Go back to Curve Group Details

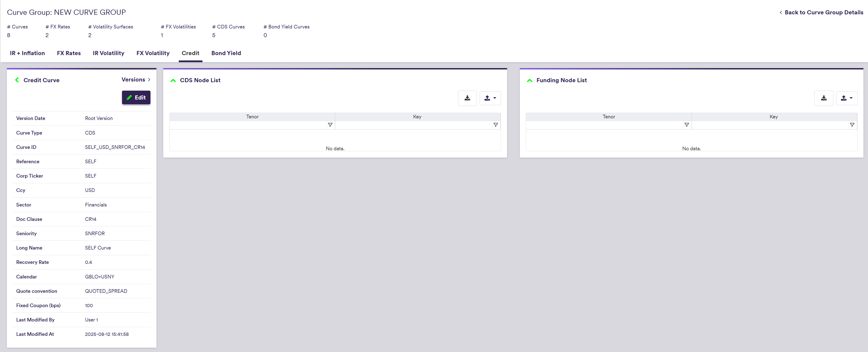821,13
